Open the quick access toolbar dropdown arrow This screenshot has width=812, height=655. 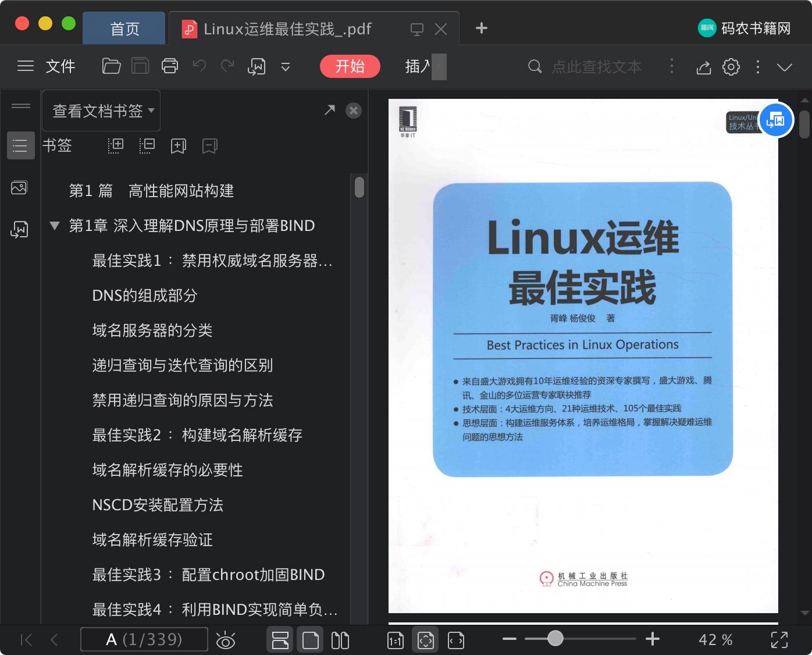(286, 67)
